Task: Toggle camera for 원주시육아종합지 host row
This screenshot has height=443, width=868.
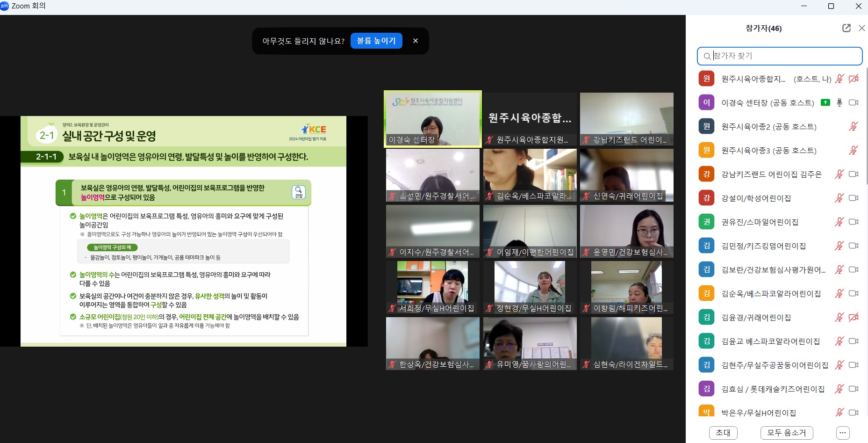Action: pyautogui.click(x=854, y=79)
